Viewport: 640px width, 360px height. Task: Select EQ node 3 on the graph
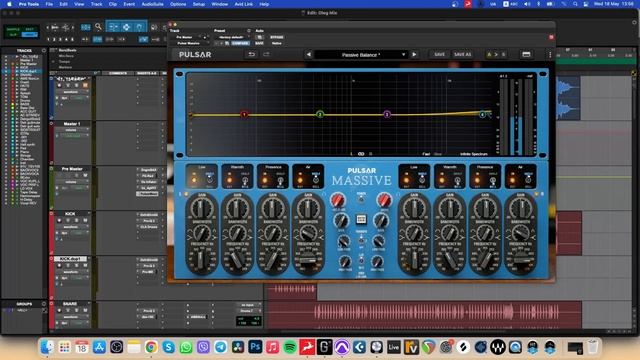(x=387, y=114)
